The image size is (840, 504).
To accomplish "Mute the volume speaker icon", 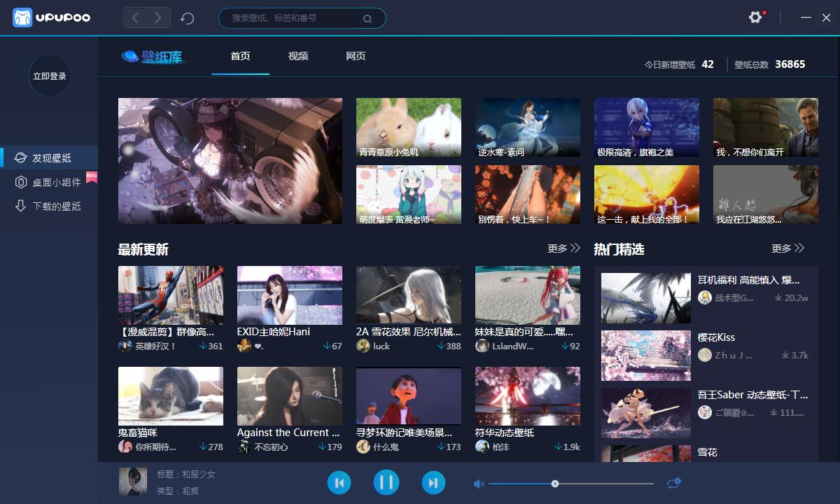I will [478, 482].
